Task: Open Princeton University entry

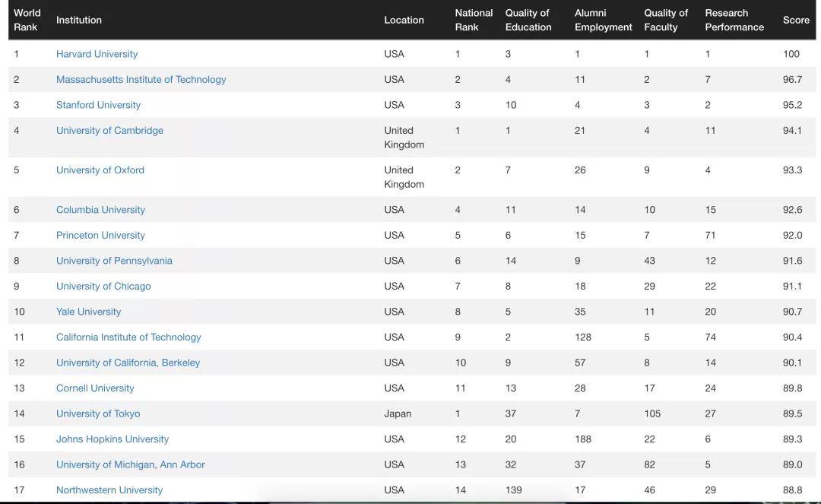Action: pos(100,236)
